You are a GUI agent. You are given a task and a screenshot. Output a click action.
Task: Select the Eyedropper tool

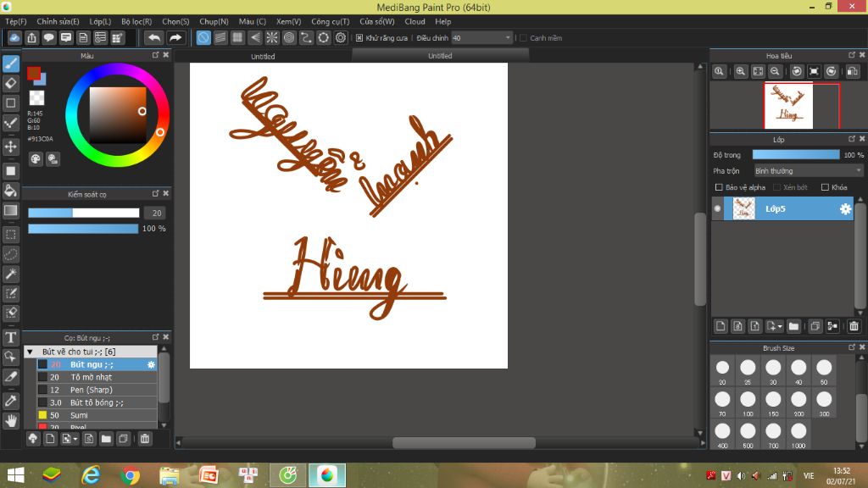[11, 401]
